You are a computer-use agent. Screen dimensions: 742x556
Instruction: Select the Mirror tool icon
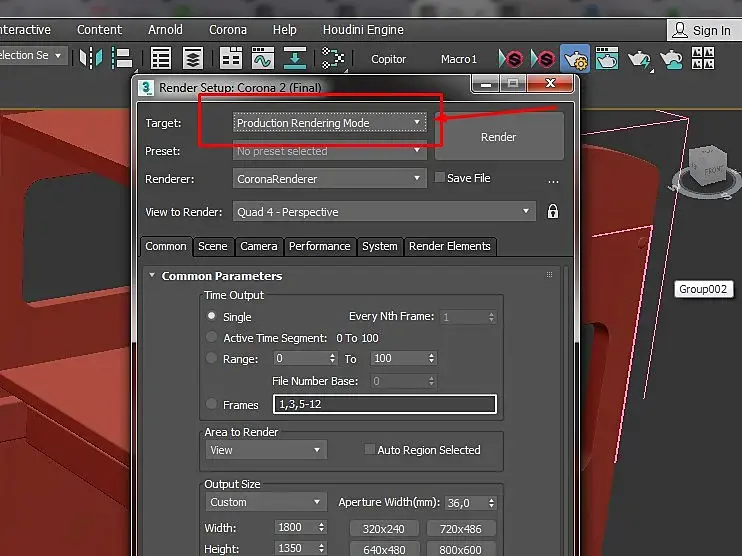click(91, 58)
